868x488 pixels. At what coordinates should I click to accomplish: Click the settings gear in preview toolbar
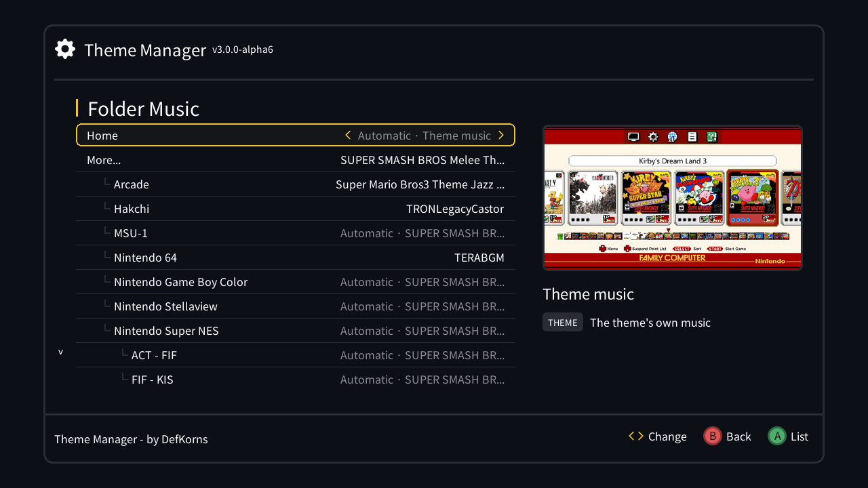click(x=653, y=137)
